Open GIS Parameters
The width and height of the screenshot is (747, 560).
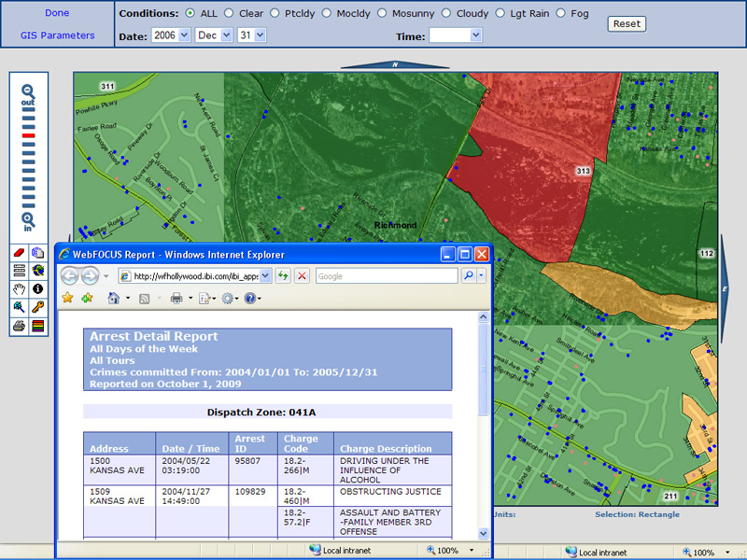pos(57,35)
